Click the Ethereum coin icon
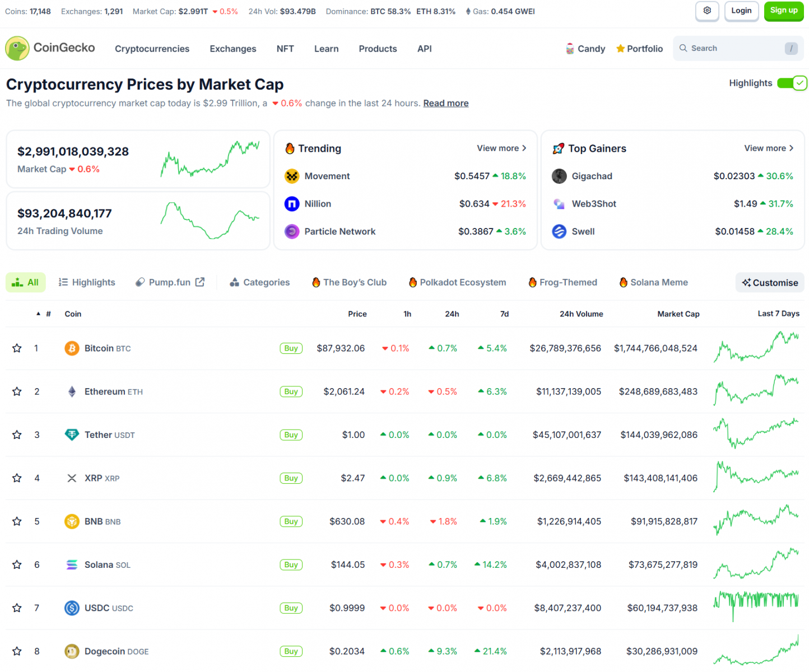 (72, 391)
